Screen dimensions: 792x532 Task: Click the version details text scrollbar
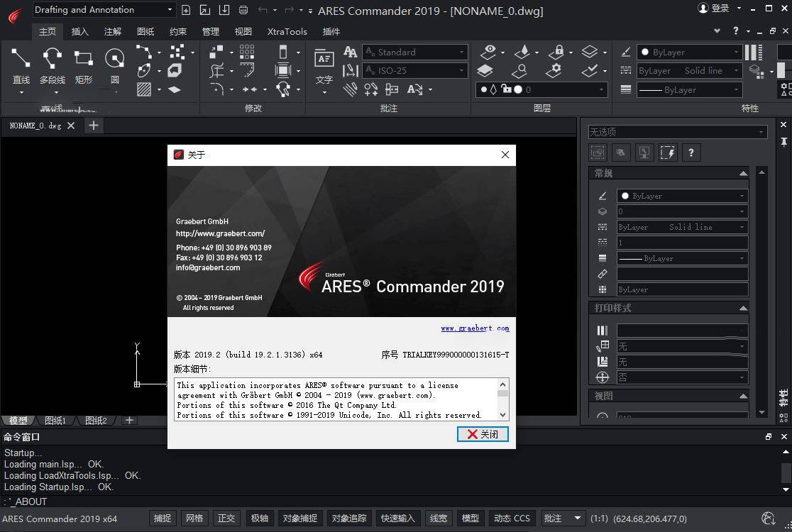click(502, 399)
